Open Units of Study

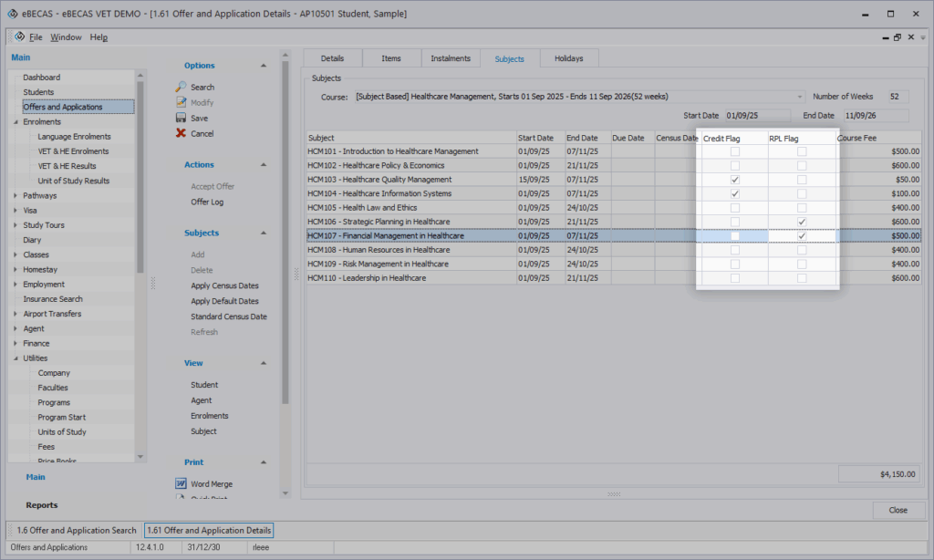(x=62, y=432)
